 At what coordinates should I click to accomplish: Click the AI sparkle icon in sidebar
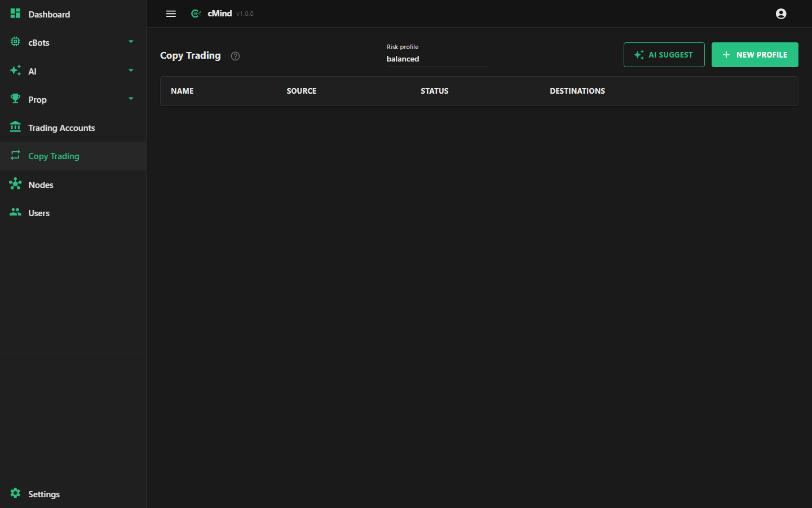(x=15, y=71)
